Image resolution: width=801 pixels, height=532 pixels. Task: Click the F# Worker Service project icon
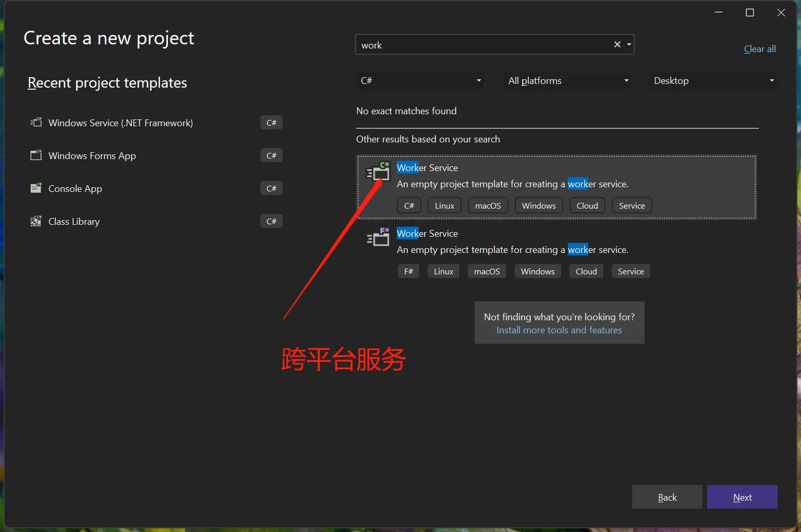pos(378,237)
